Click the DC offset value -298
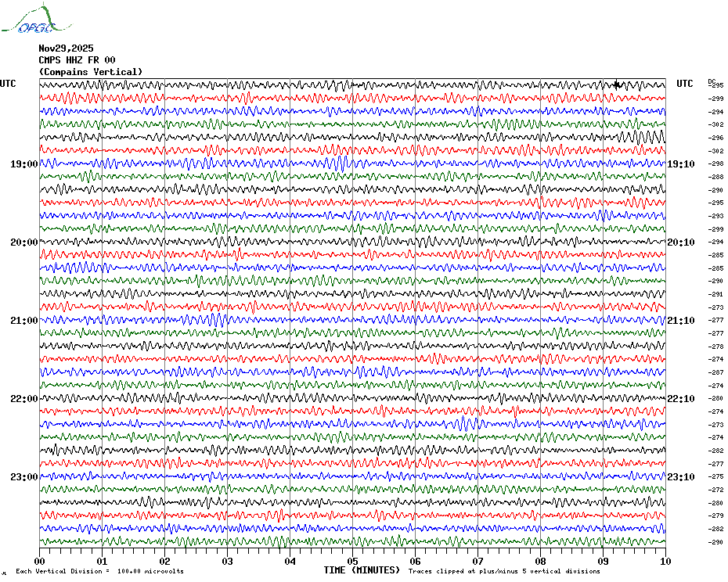The image size is (728, 582). pyautogui.click(x=716, y=163)
